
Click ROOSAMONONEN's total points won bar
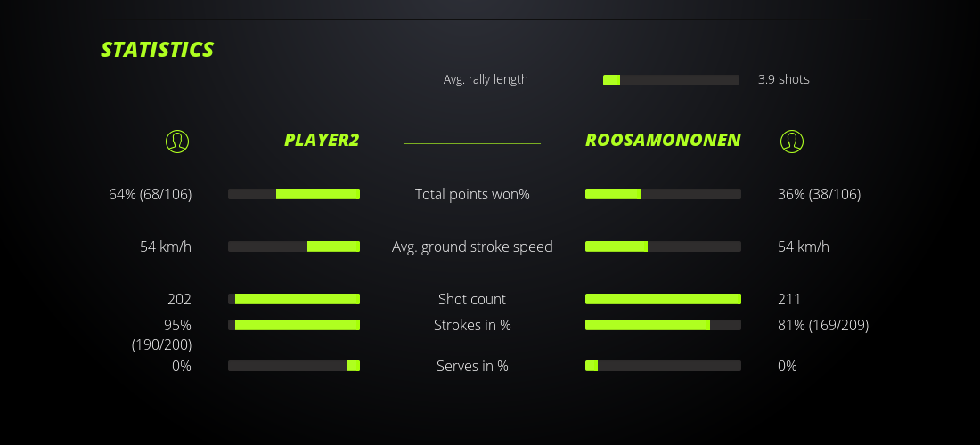(663, 194)
